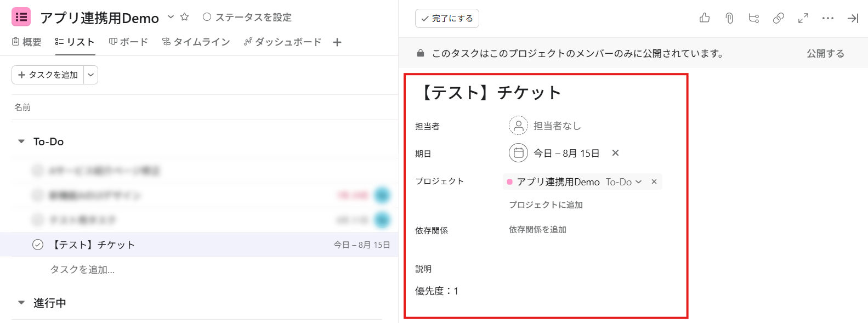868x323 pixels.
Task: Click the 期日 field label
Action: click(x=423, y=154)
